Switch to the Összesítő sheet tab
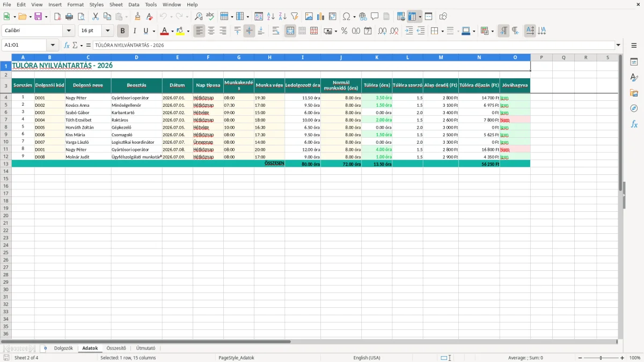Viewport: 644px width, 362px height. (x=116, y=348)
